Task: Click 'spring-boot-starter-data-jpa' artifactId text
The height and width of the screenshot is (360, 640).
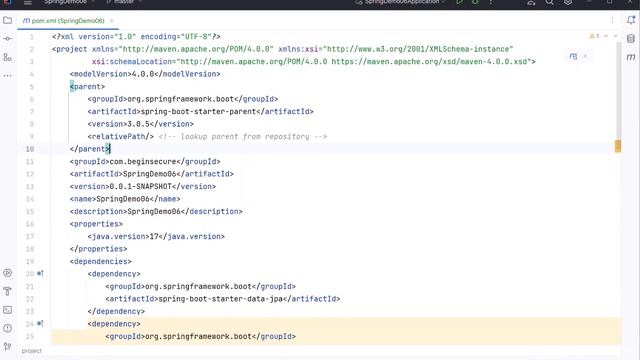Action: (x=220, y=299)
